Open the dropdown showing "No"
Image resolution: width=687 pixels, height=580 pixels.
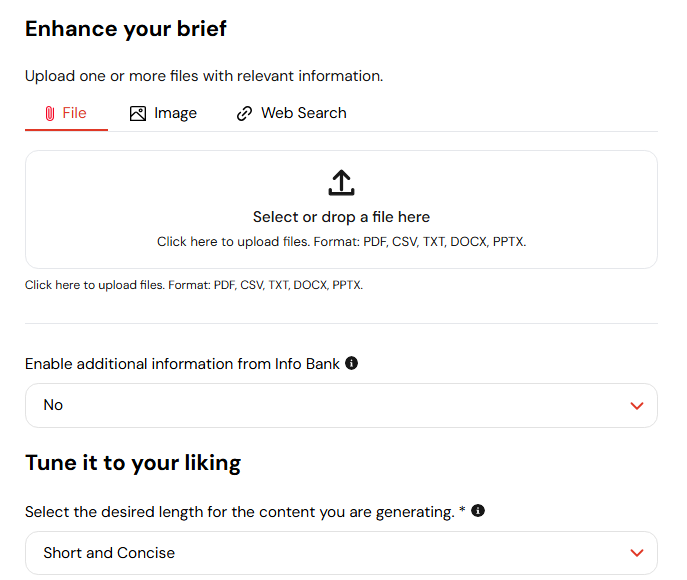[x=341, y=405]
